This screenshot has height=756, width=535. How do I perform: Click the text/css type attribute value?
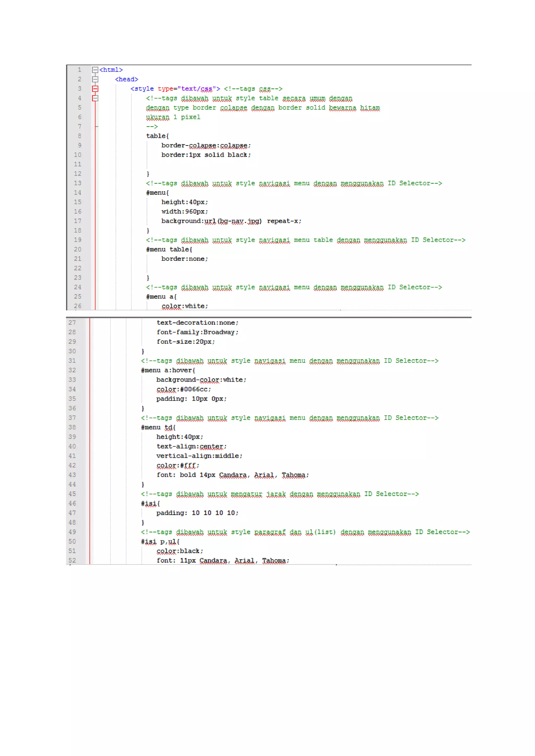click(197, 89)
